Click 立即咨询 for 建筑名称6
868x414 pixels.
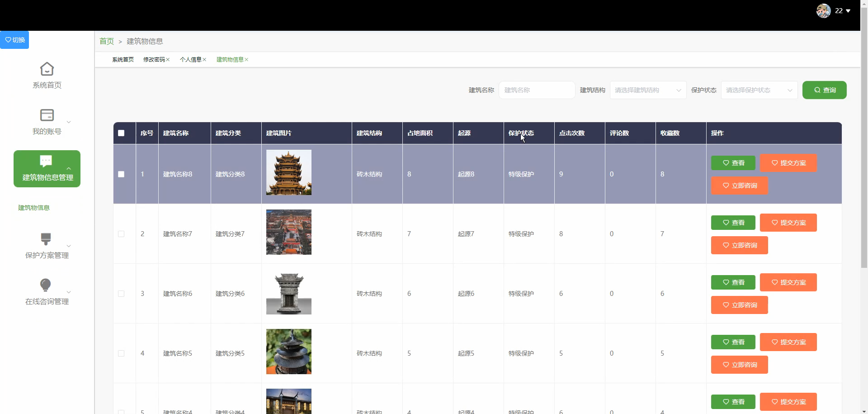pos(739,305)
